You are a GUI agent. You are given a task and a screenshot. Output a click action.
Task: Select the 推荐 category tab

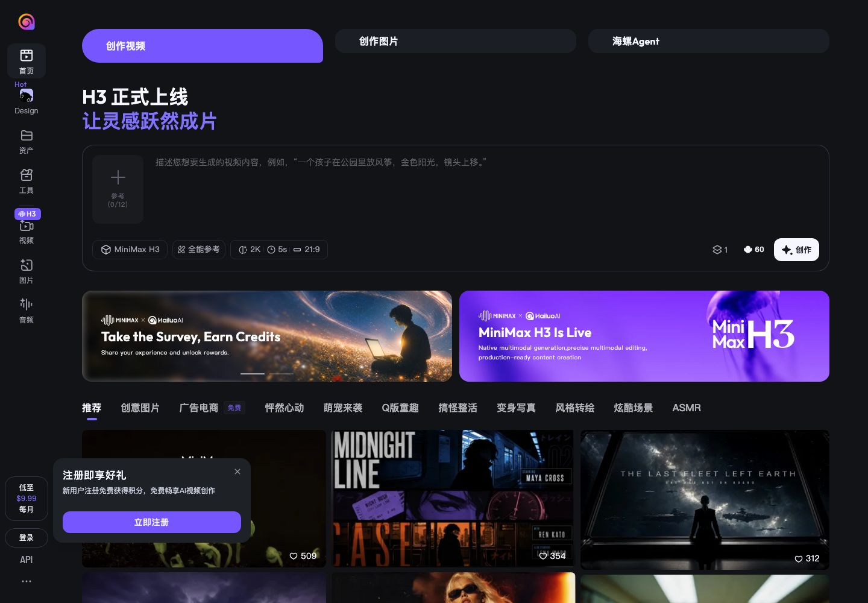[92, 408]
